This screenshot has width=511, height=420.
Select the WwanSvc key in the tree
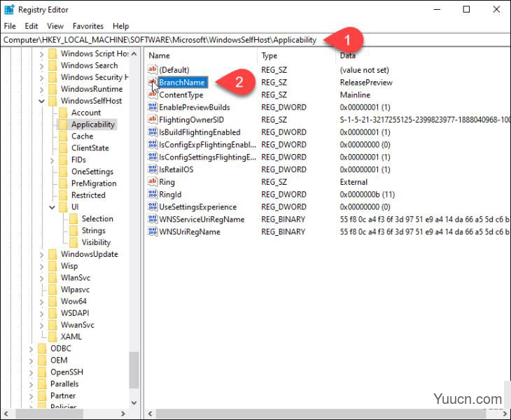click(78, 325)
